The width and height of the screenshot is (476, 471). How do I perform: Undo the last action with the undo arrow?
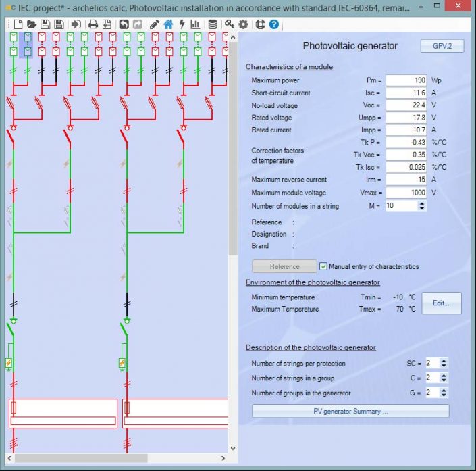click(124, 24)
